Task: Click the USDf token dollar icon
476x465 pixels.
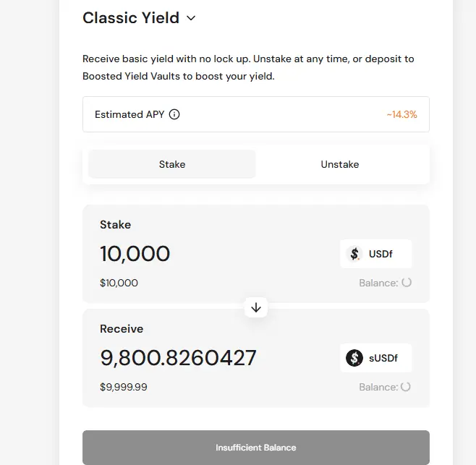Action: click(x=354, y=254)
